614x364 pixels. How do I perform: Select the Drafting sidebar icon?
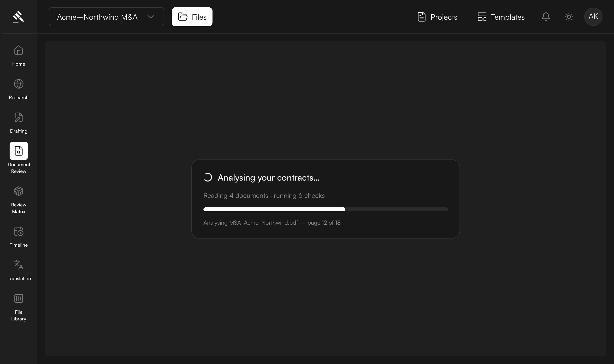pyautogui.click(x=19, y=118)
